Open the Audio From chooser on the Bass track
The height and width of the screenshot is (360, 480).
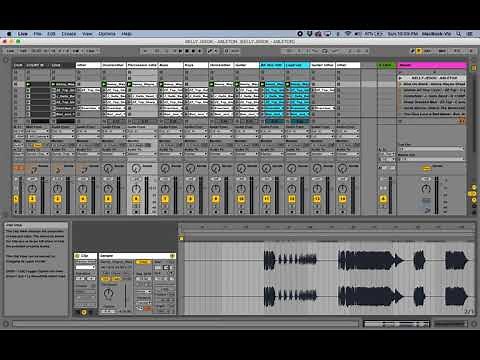(169, 131)
